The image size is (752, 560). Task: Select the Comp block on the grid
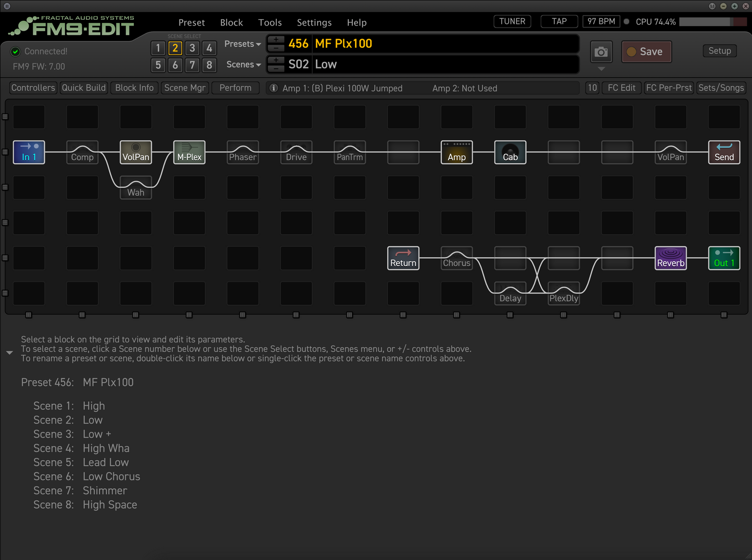point(82,152)
